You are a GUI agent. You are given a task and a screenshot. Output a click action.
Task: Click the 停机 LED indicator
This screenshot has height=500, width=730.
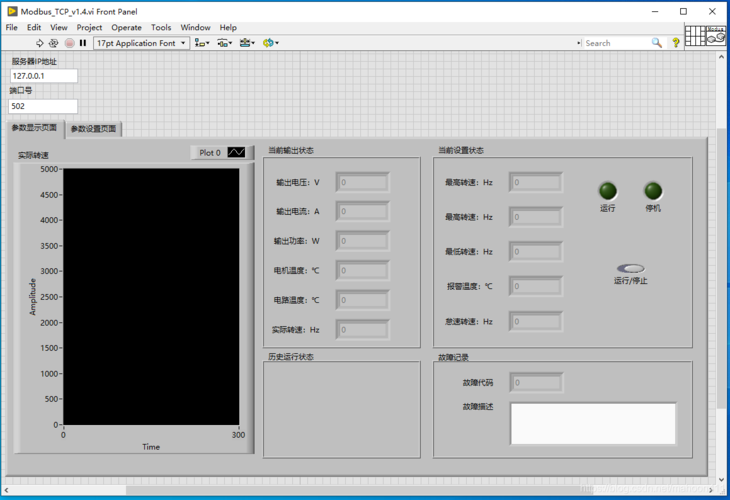click(653, 191)
